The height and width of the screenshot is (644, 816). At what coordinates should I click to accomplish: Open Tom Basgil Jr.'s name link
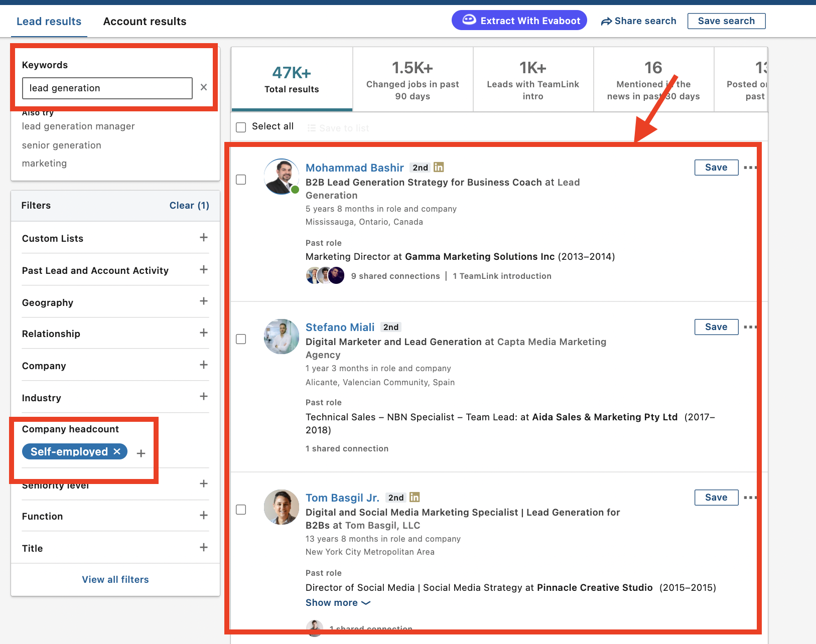click(x=342, y=498)
